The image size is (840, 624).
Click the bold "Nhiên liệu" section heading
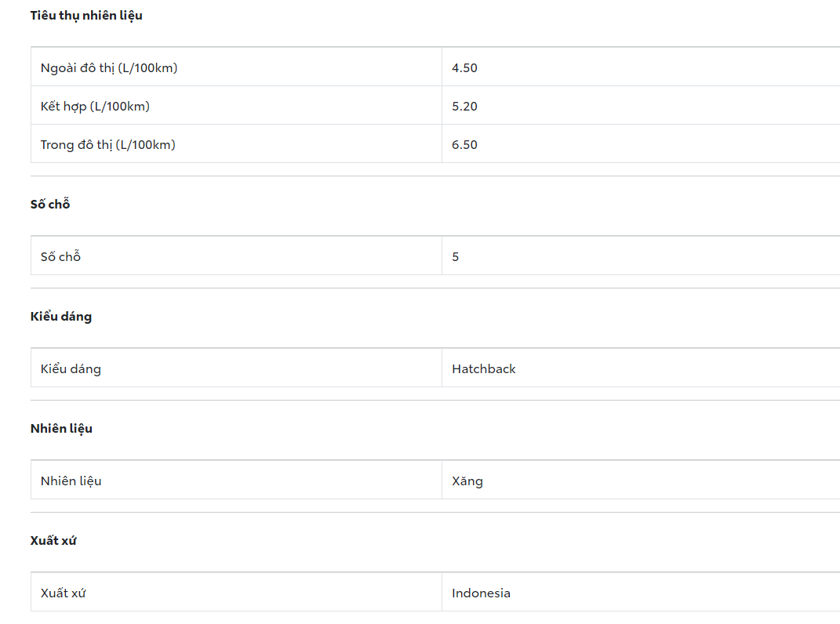point(61,429)
